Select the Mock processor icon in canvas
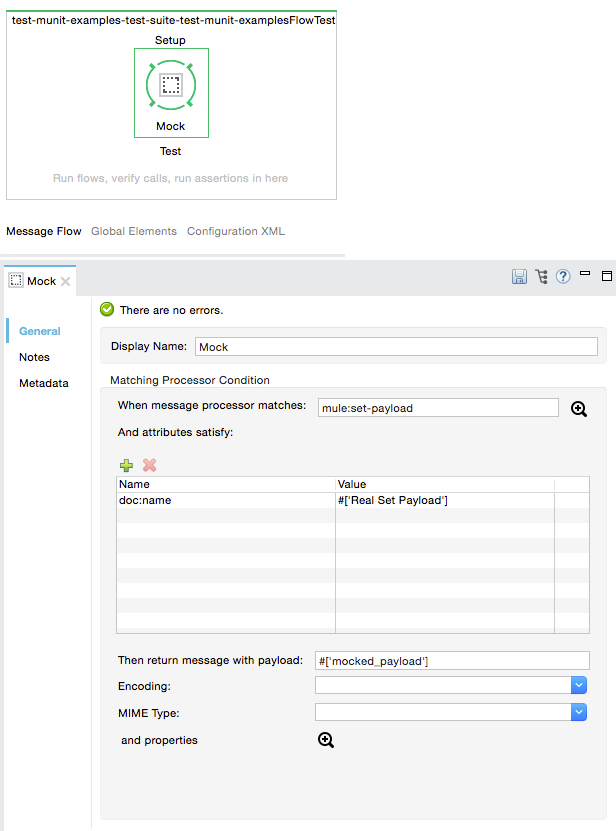 click(171, 86)
